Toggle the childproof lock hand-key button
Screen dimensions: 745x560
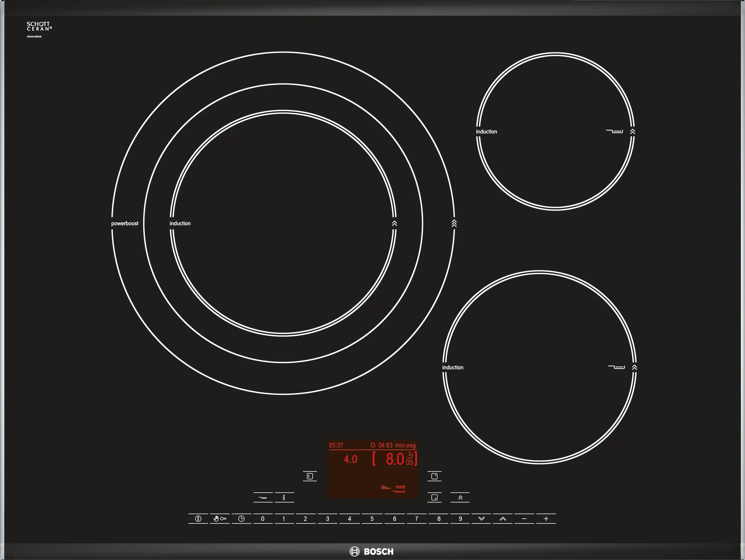(220, 519)
